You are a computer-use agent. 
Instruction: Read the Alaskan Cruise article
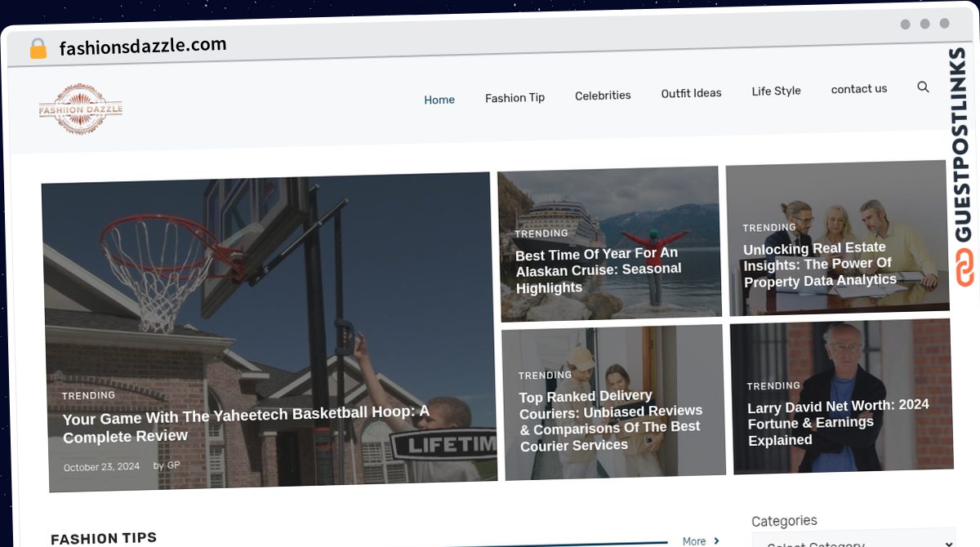click(598, 270)
